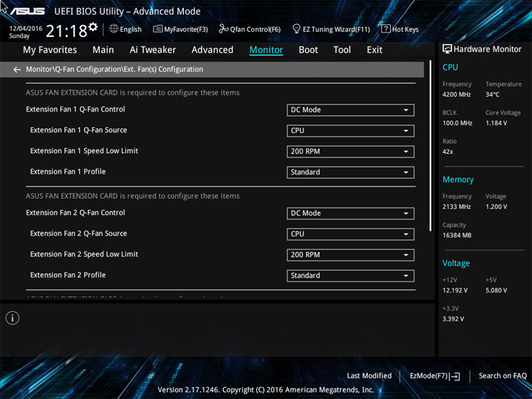
Task: Click Ratio value 42x
Action: pos(448,151)
